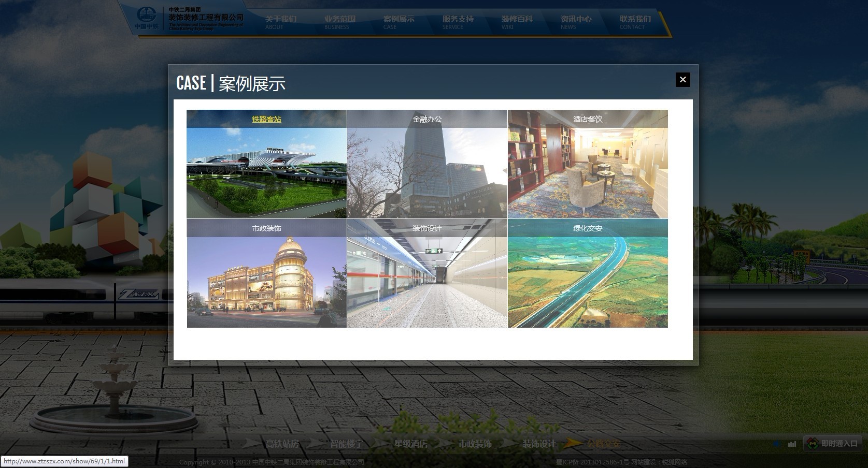Select 星级酒店 in bottom navigation
The height and width of the screenshot is (468, 868).
[x=410, y=444]
